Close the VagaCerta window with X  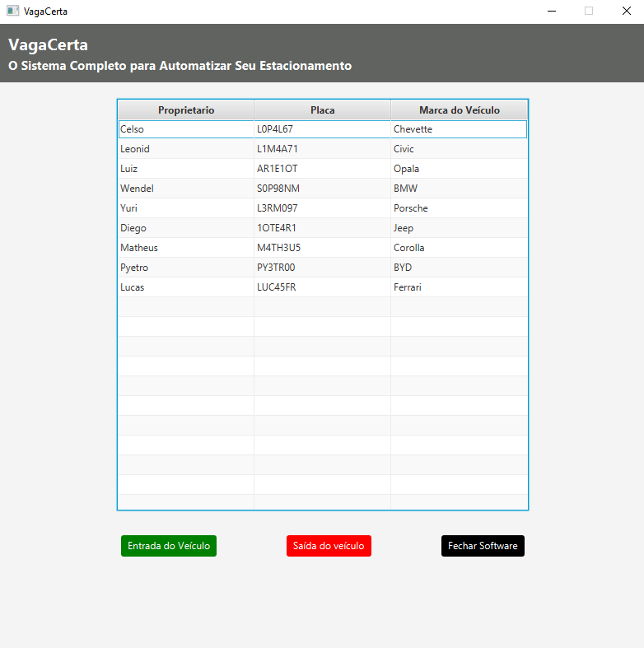626,12
